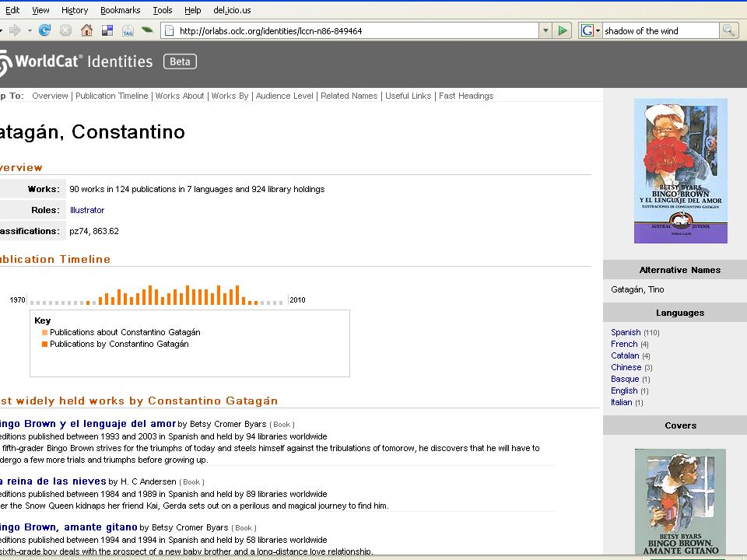This screenshot has width=747, height=560.
Task: Click the green leaf toolbar icon
Action: click(148, 30)
